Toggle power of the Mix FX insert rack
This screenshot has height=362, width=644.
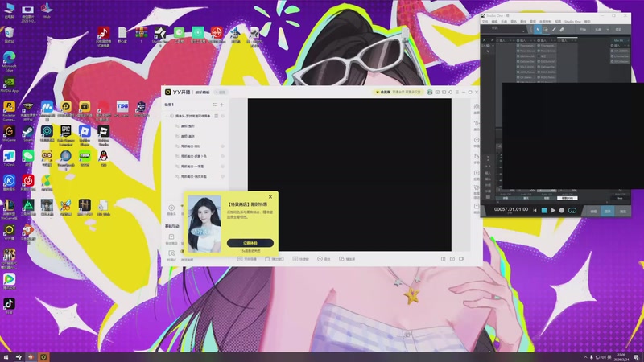point(612,46)
